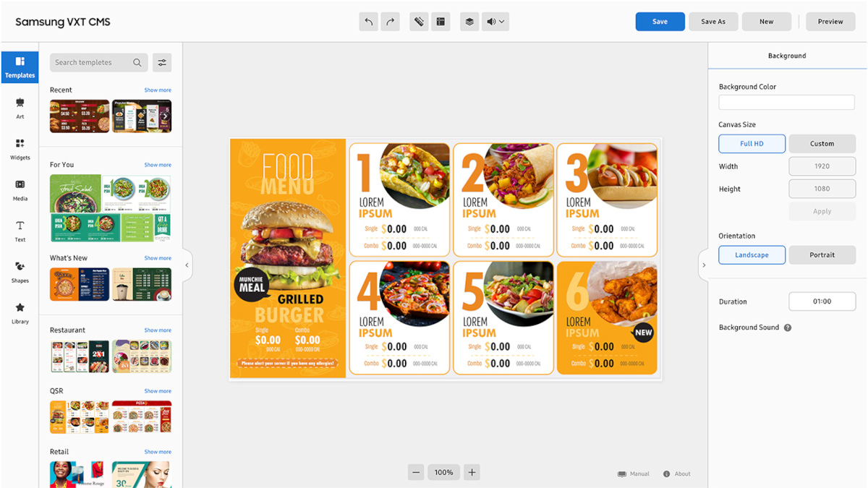Collapse the left templates panel arrow

pyautogui.click(x=187, y=265)
